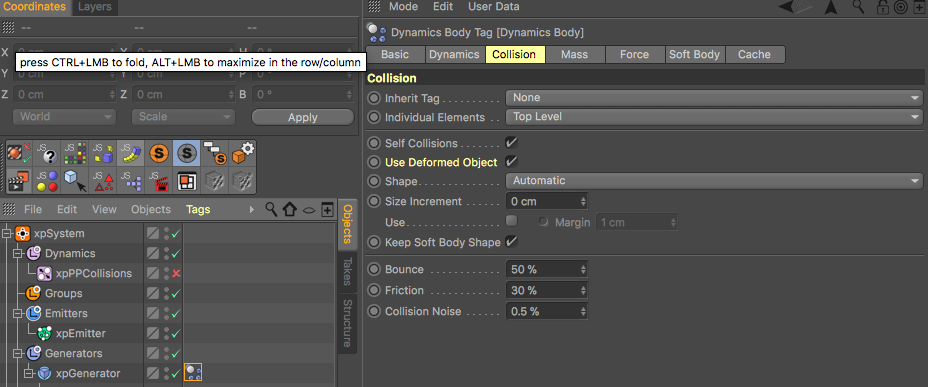Click the hierarchy solo icon with orange S
This screenshot has width=928, height=387.
[x=215, y=153]
